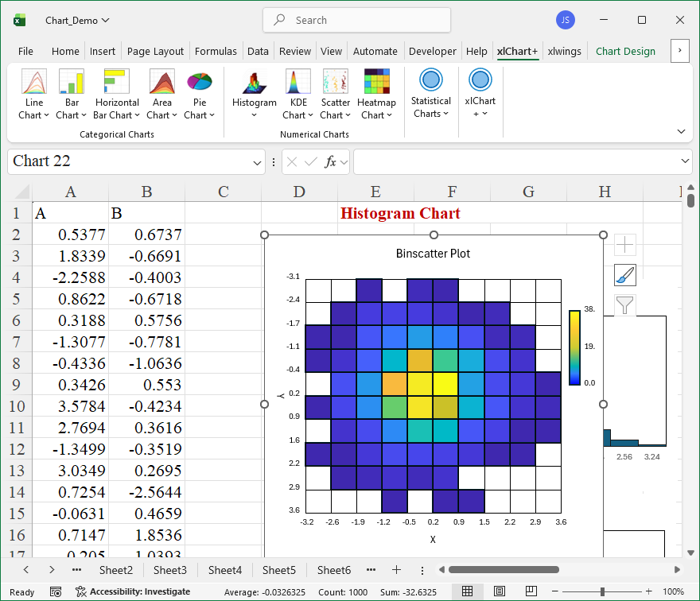700x601 pixels.
Task: Expand the Name Box dropdown
Action: tap(258, 162)
